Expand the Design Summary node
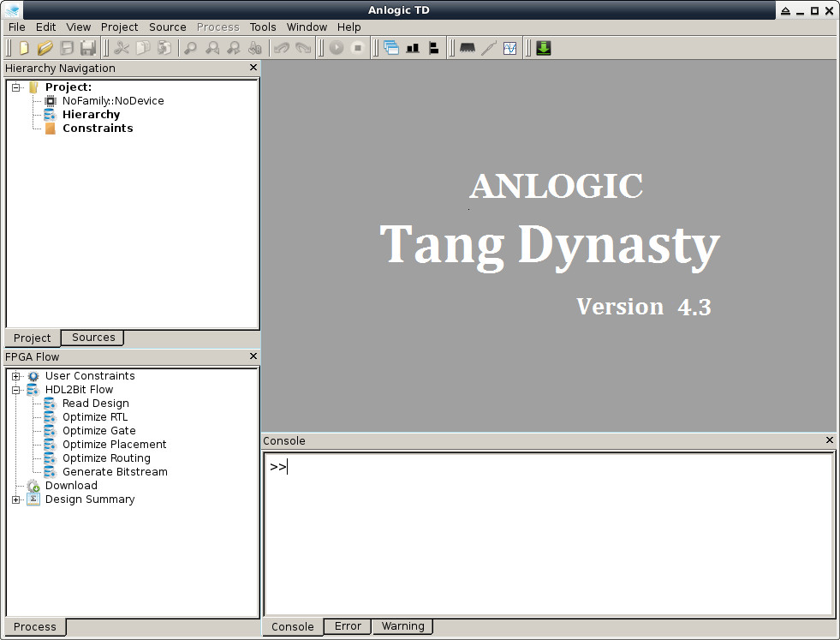Image resolution: width=840 pixels, height=640 pixels. [x=16, y=499]
